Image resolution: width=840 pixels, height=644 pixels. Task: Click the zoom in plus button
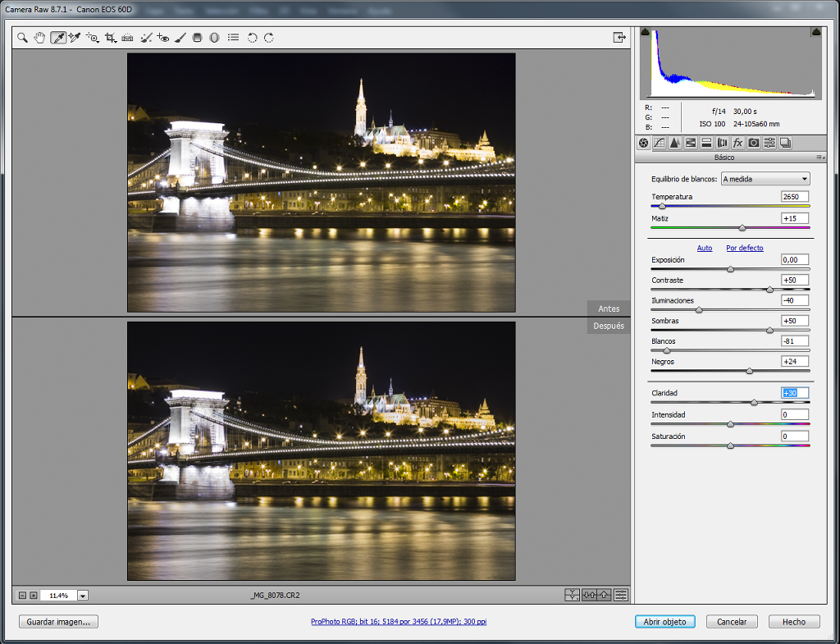point(33,596)
